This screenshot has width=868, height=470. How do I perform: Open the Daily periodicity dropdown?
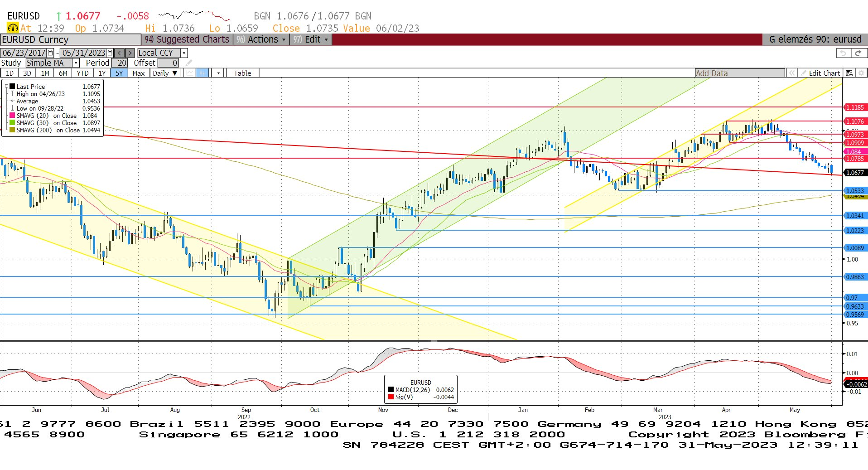click(165, 73)
